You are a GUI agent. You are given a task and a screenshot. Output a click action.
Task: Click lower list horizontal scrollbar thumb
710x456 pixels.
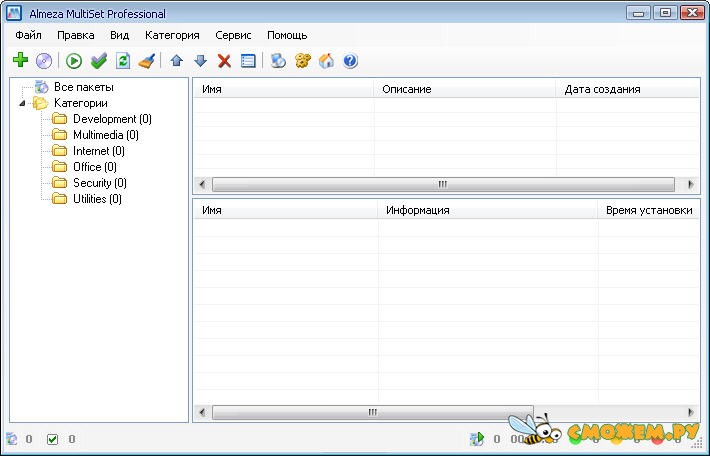pyautogui.click(x=373, y=412)
